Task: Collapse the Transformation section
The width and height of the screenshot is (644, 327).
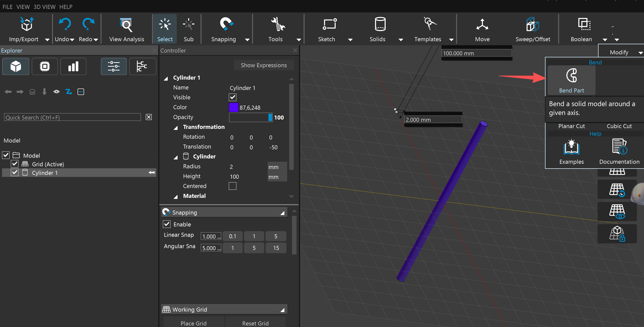Action: pos(176,128)
